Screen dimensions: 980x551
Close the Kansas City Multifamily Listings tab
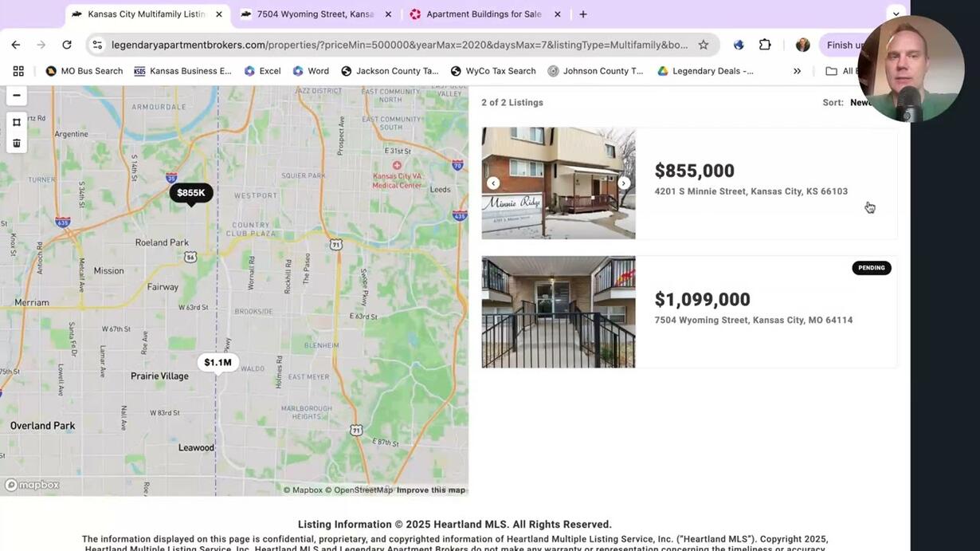tap(219, 14)
